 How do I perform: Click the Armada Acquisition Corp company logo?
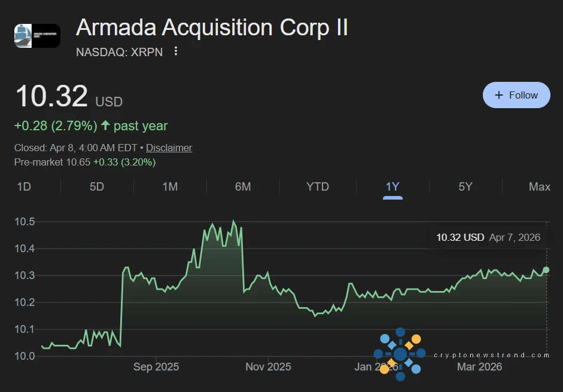coord(37,36)
